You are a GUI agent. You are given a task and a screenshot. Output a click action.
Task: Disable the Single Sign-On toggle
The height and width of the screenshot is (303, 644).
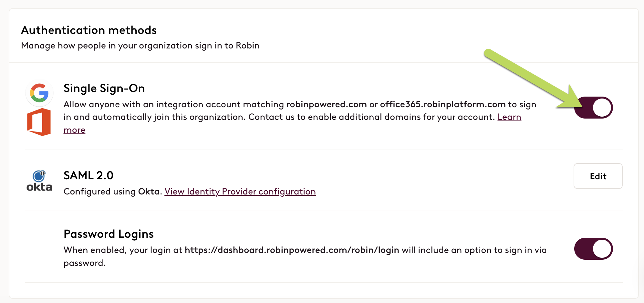(x=593, y=108)
